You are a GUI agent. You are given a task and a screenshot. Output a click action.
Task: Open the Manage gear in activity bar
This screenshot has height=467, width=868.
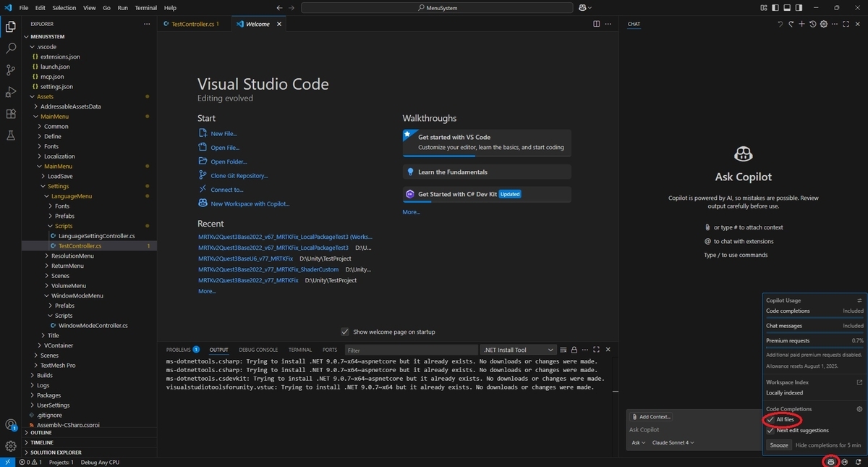[x=11, y=446]
